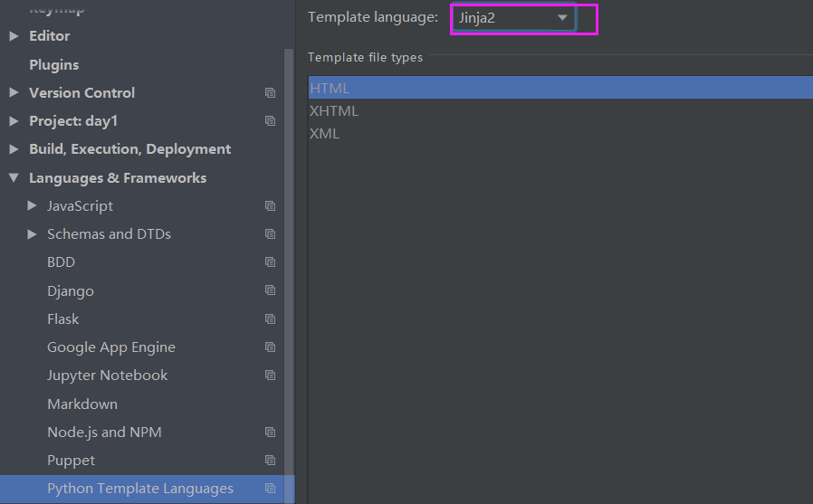Viewport: 813px width, 504px height.
Task: Click project-level icon next to Version Control
Action: [x=270, y=93]
